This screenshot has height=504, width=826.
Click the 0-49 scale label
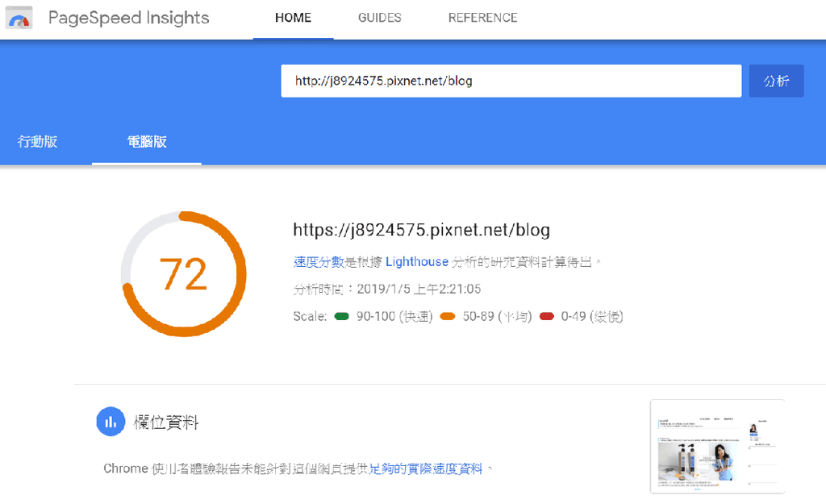pyautogui.click(x=592, y=317)
